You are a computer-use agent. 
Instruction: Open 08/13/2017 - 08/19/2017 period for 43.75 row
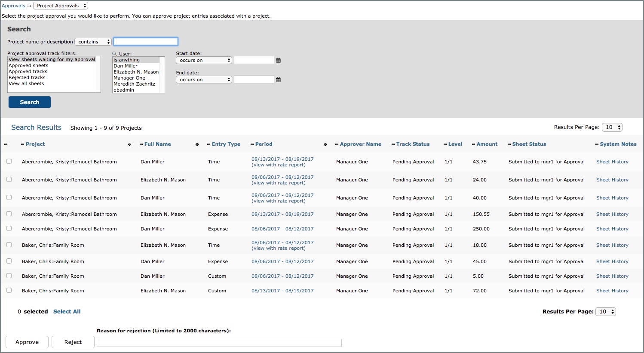(x=282, y=159)
